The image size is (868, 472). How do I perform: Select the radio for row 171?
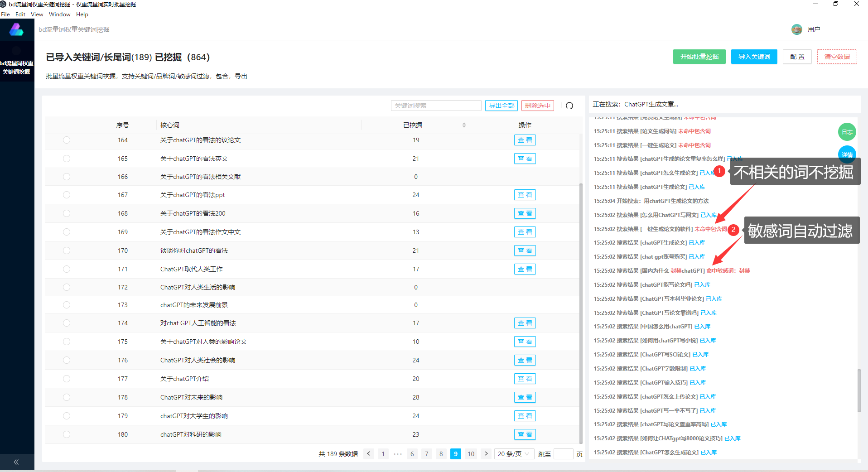click(x=67, y=269)
